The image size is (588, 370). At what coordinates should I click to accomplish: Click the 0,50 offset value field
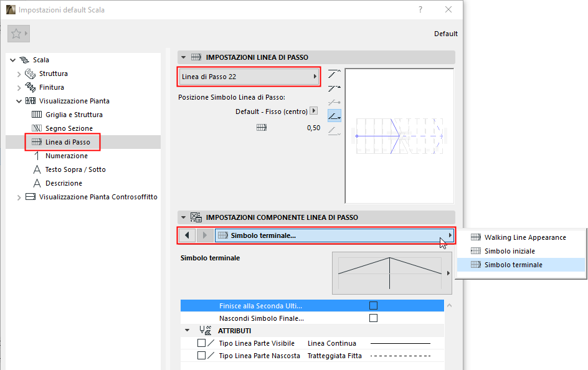click(x=313, y=128)
